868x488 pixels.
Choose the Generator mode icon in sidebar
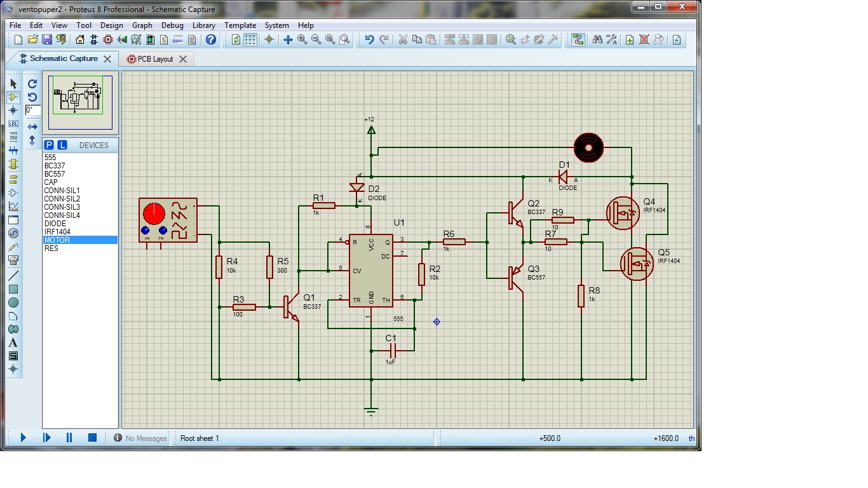(13, 233)
